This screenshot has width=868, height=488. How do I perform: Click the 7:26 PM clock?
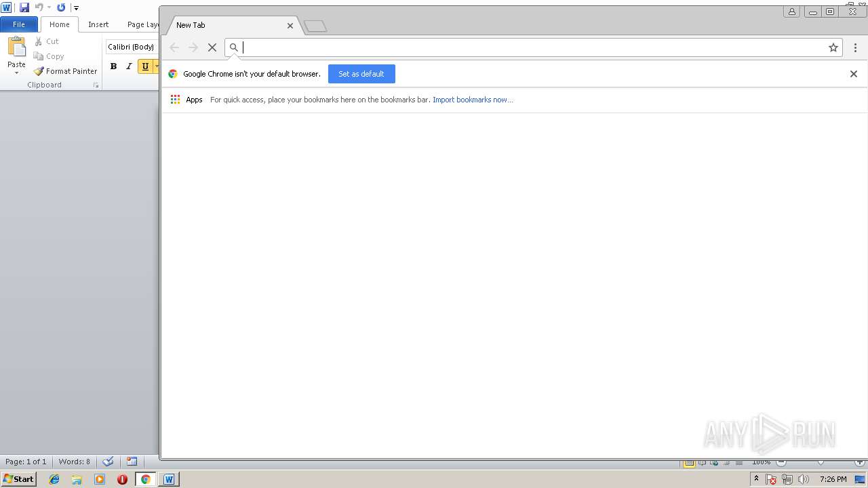tap(833, 479)
